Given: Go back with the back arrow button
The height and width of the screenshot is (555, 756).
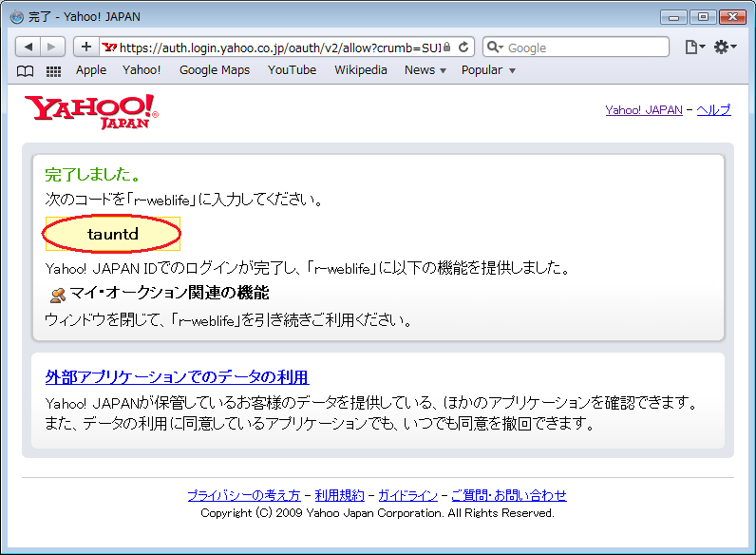Looking at the screenshot, I should [28, 48].
